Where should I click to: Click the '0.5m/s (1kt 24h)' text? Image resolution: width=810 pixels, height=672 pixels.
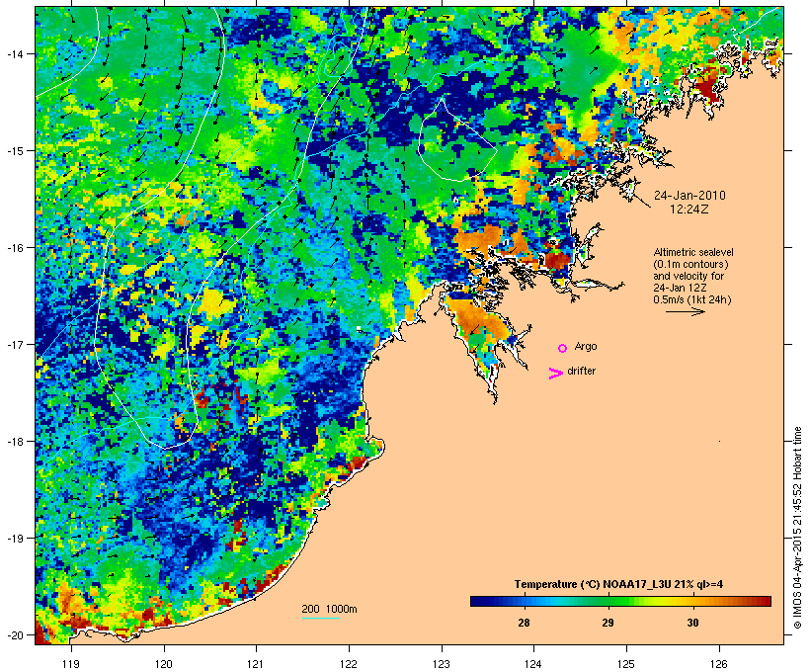point(692,299)
